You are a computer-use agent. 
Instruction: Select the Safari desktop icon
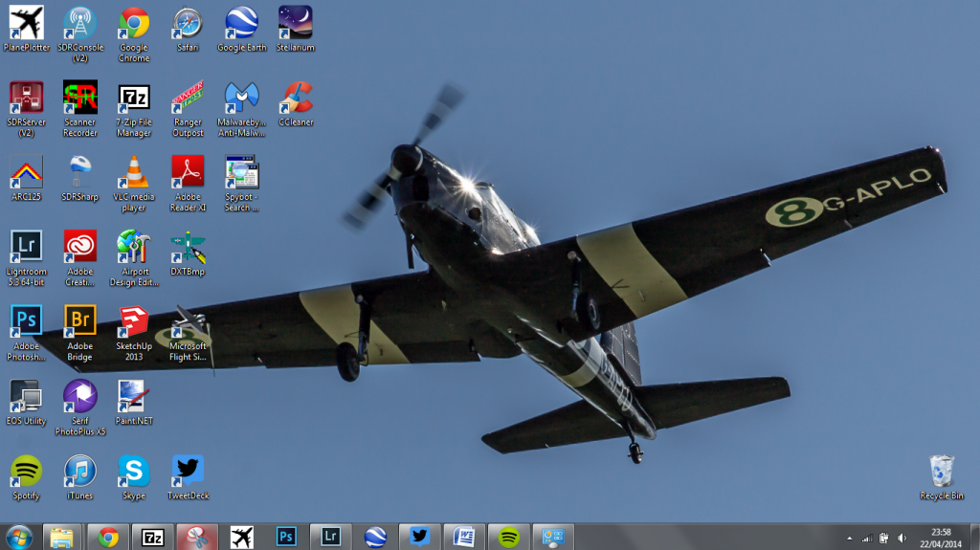click(x=188, y=29)
